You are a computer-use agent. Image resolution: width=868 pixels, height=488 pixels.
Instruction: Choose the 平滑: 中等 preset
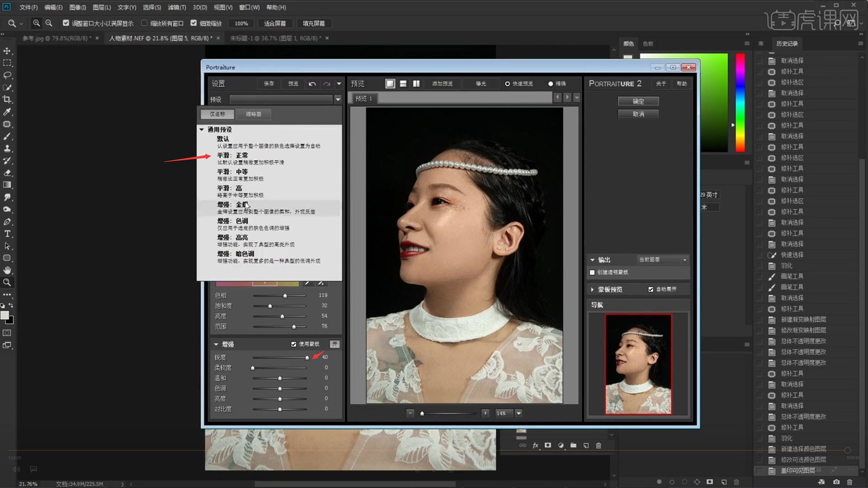[232, 172]
